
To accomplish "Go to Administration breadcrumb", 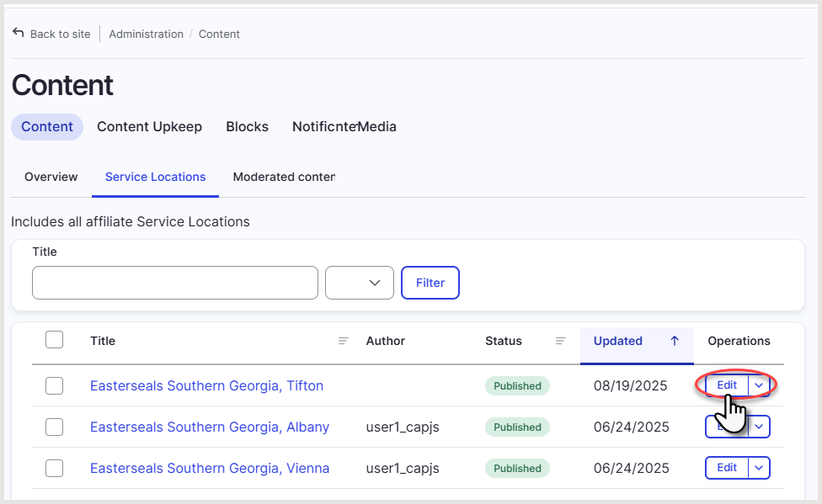I will pos(147,34).
